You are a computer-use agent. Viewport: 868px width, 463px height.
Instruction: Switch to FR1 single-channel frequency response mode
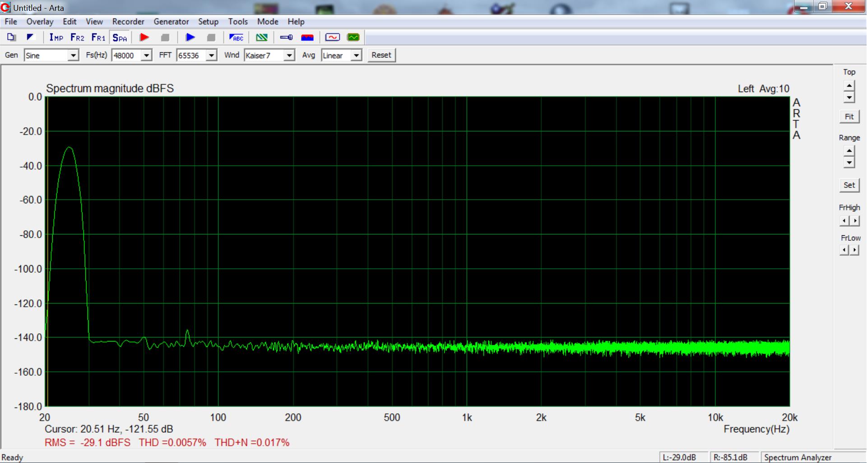[x=98, y=37]
